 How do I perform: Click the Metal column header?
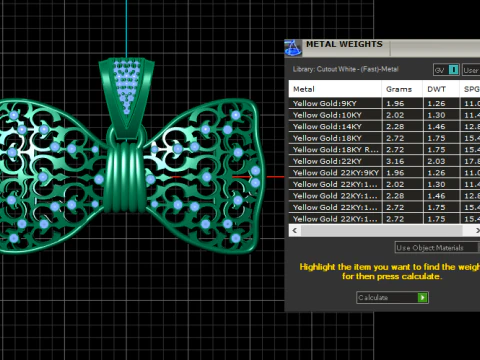[335, 89]
